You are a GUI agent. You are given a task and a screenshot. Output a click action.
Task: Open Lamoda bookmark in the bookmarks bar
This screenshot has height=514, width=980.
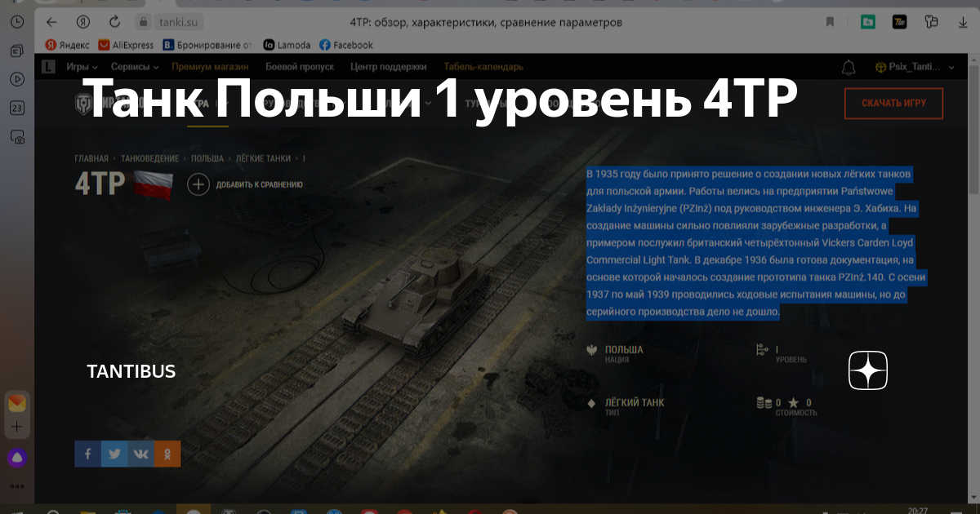click(287, 45)
